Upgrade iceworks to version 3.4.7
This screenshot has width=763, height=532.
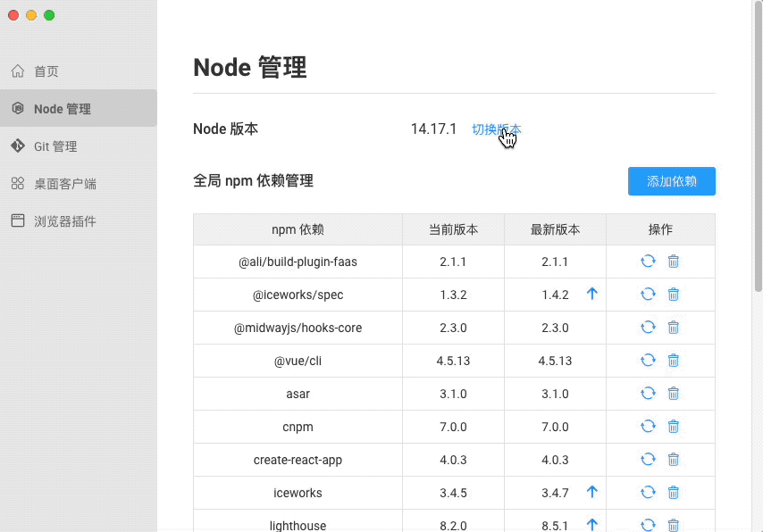tap(591, 492)
